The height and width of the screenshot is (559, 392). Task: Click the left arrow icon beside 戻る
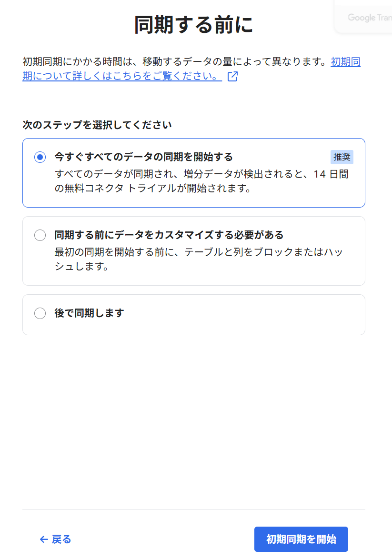[x=44, y=539]
